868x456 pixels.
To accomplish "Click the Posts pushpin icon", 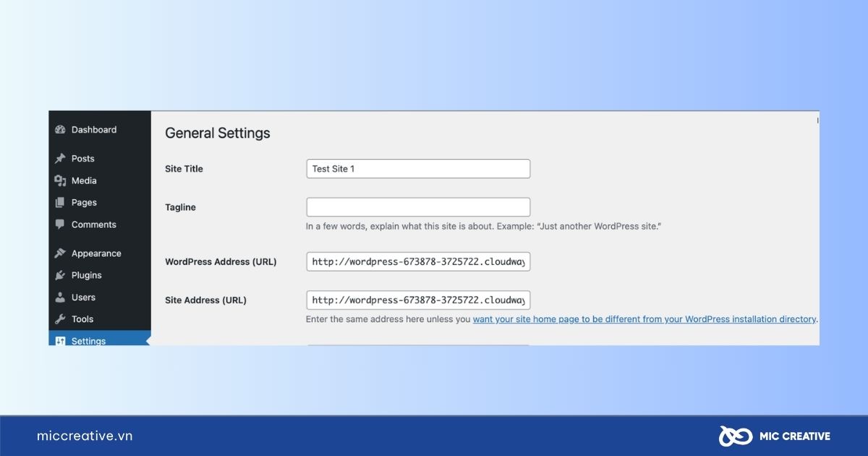I will [x=60, y=159].
